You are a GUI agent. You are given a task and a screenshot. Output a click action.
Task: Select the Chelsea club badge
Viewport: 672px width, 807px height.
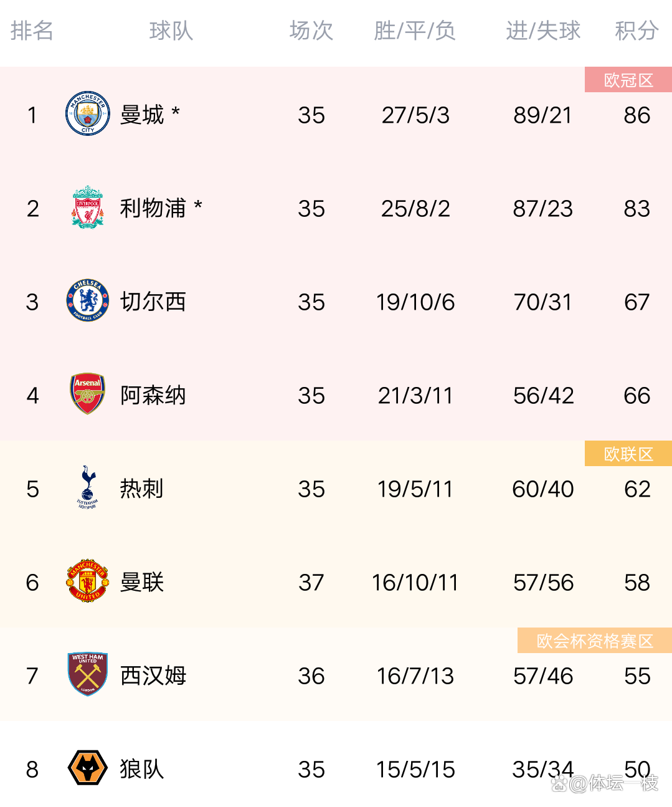click(88, 300)
